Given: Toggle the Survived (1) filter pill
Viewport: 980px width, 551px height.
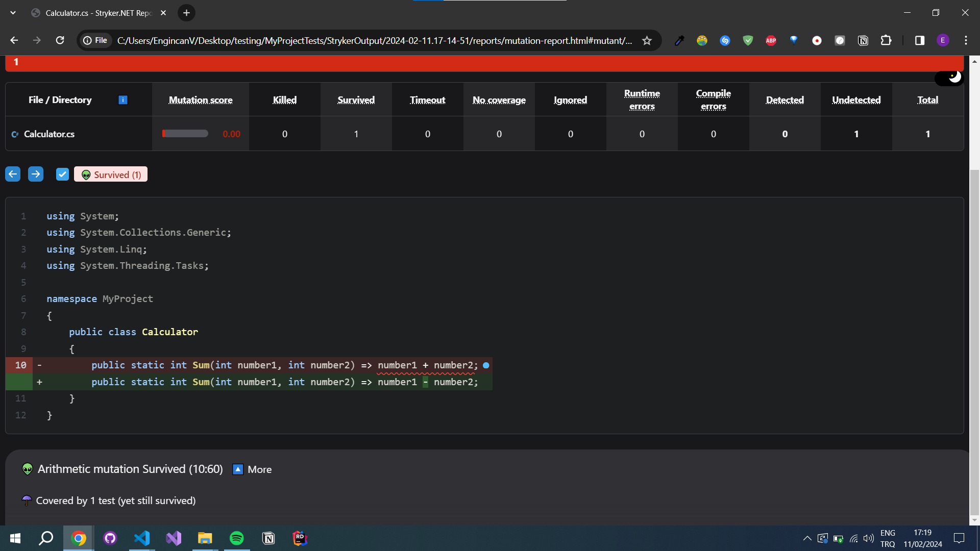Looking at the screenshot, I should 110,174.
